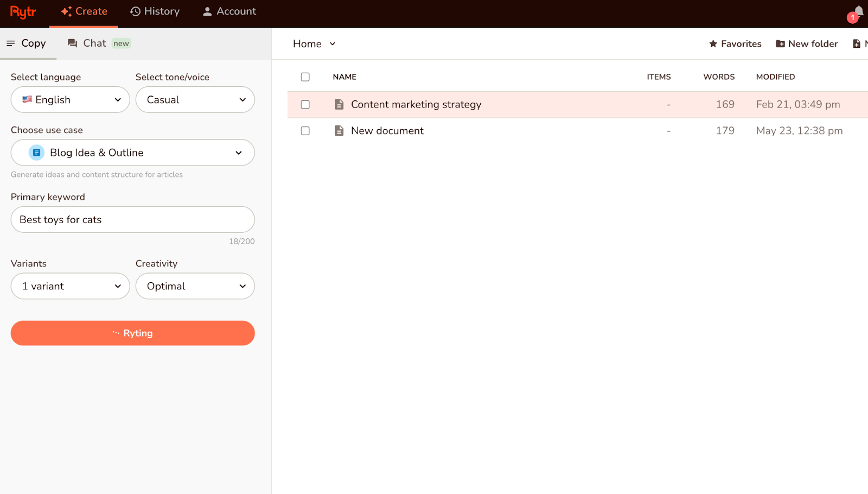868x494 pixels.
Task: Open the Select tone/voice dropdown
Action: 195,99
